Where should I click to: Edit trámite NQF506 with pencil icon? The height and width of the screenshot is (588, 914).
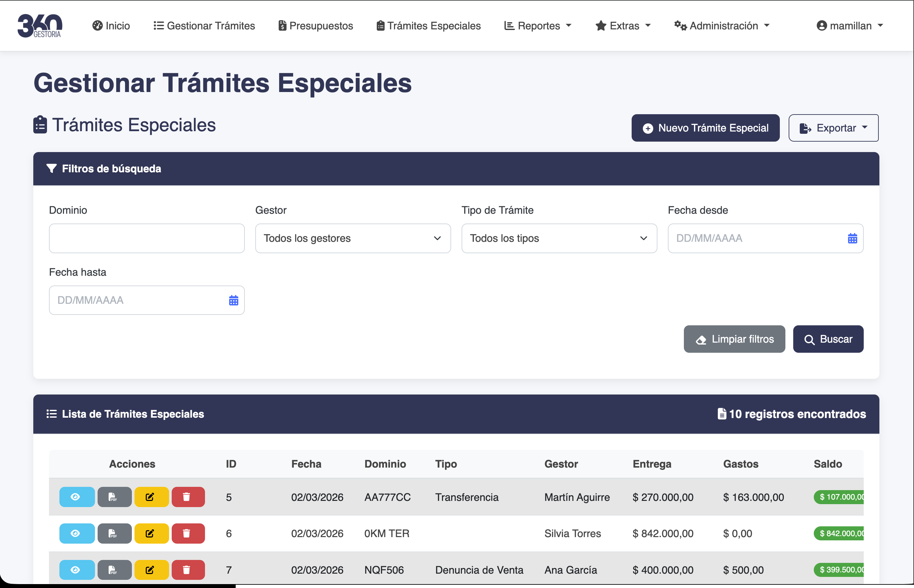pos(151,570)
